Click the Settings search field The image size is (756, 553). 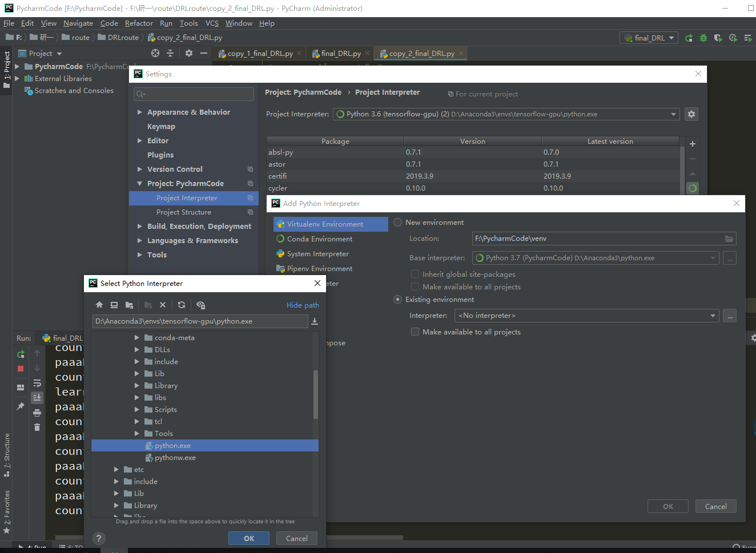click(194, 94)
